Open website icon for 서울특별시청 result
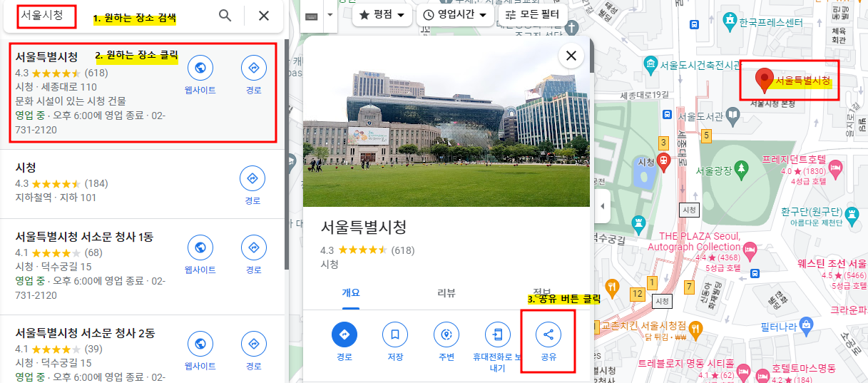Viewport: 868px width, 383px height. (x=200, y=68)
